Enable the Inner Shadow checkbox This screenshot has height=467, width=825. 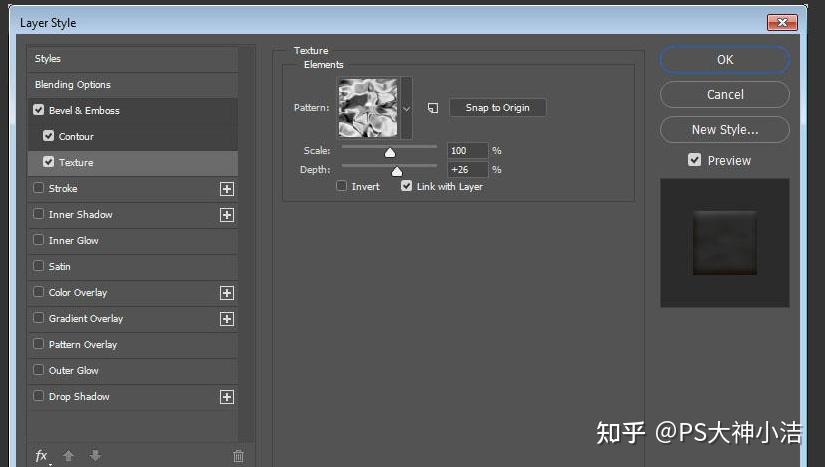click(38, 214)
